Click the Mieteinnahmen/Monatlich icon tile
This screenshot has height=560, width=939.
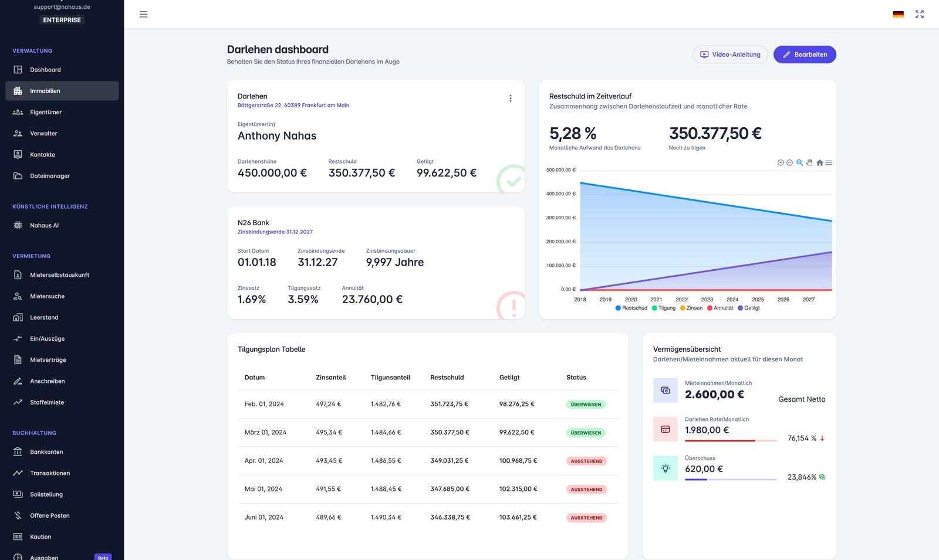[666, 390]
